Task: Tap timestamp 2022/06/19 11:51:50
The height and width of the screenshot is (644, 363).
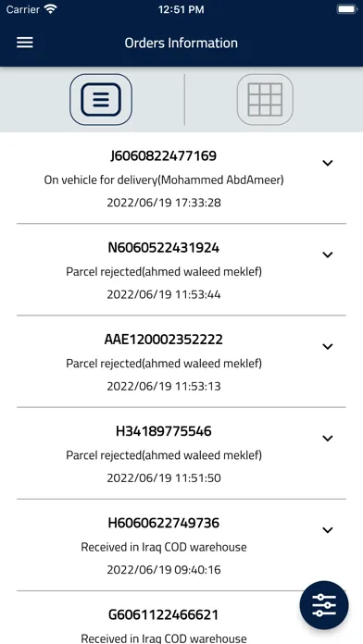Action: pyautogui.click(x=164, y=478)
